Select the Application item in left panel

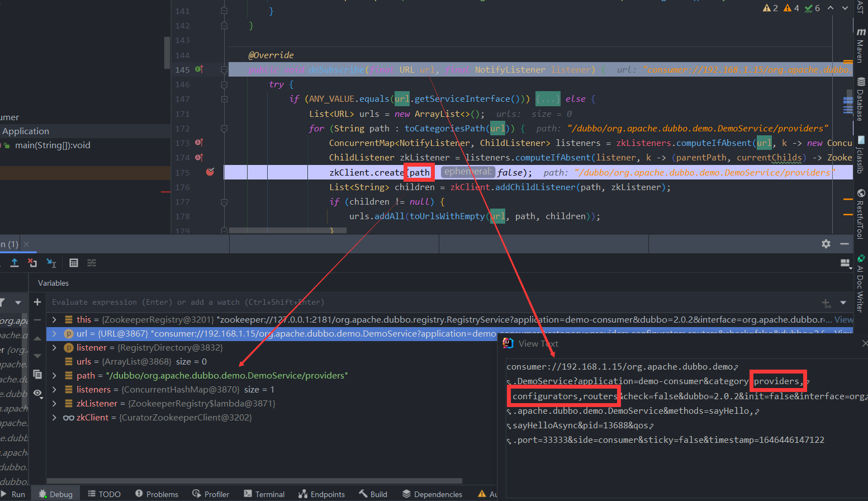(x=26, y=131)
